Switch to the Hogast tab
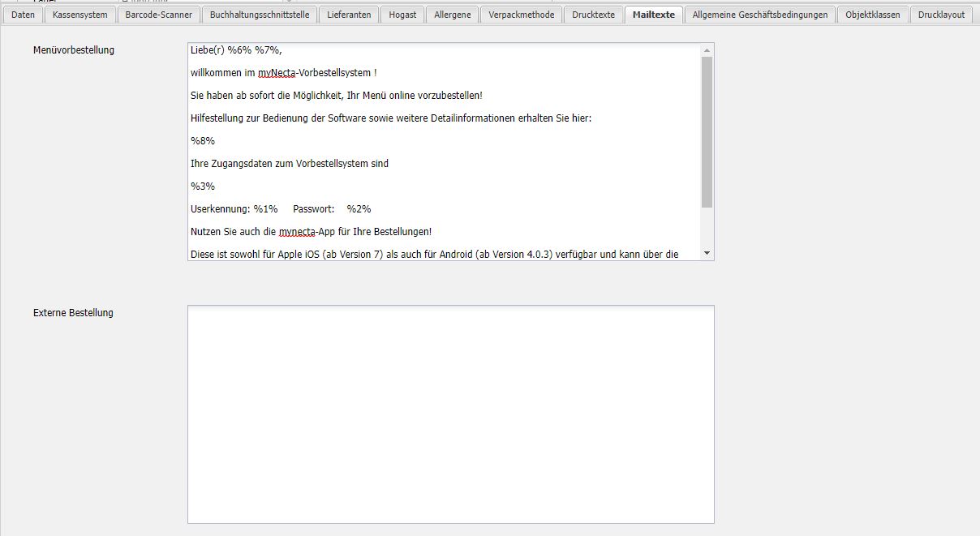This screenshot has height=536, width=980. (402, 15)
